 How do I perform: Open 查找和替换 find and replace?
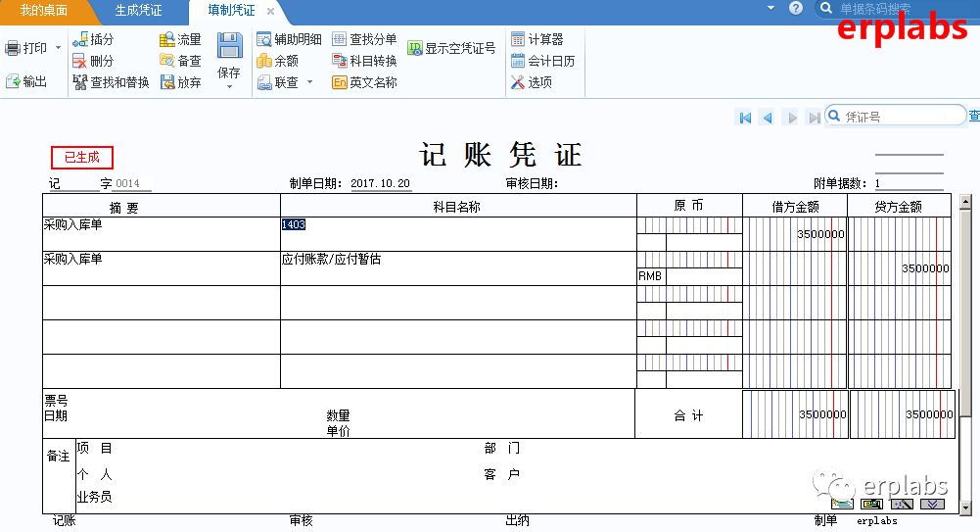pyautogui.click(x=112, y=82)
